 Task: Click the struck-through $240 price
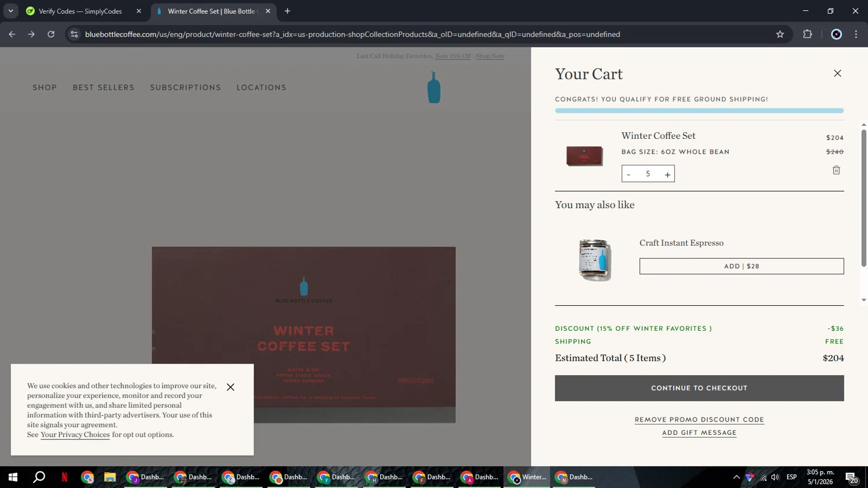click(x=835, y=151)
